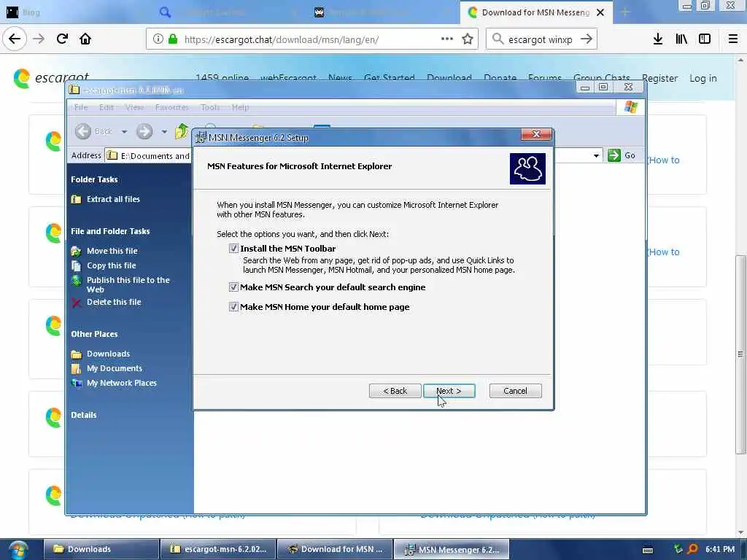Click the green padlock in URL bar
The height and width of the screenshot is (560, 747).
pyautogui.click(x=173, y=39)
